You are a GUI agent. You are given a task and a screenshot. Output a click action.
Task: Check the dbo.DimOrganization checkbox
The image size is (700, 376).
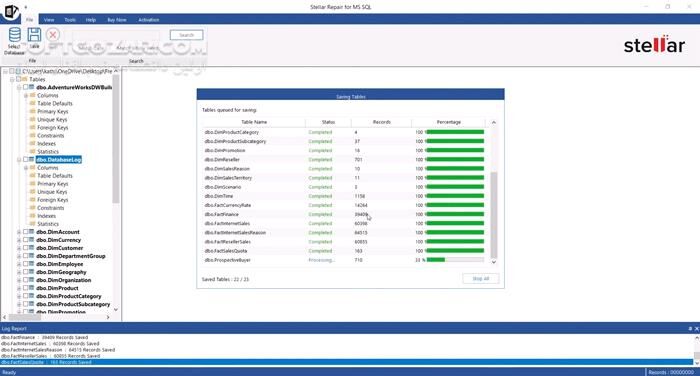tap(25, 280)
